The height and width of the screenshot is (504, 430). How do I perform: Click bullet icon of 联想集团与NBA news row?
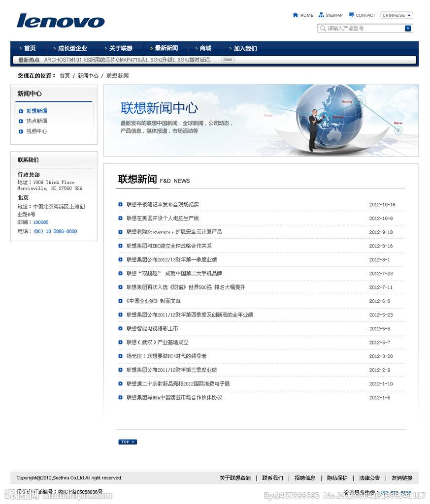pos(120,398)
